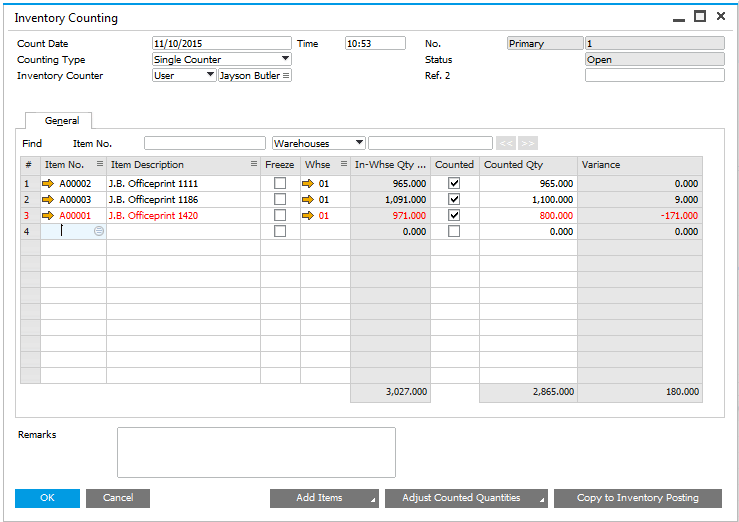Click the choose-from-list icon in row 4
Screen dimensions: 739x522
tap(99, 231)
